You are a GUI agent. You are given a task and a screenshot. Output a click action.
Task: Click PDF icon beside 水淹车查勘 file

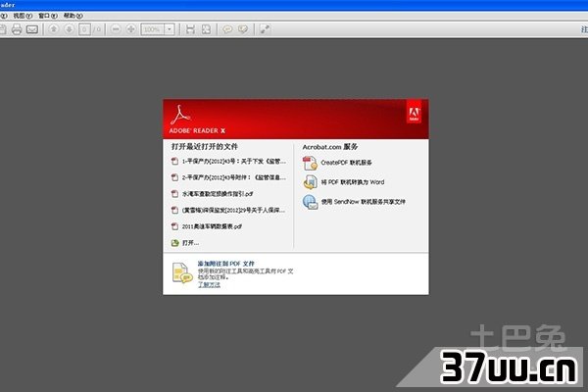(x=174, y=194)
